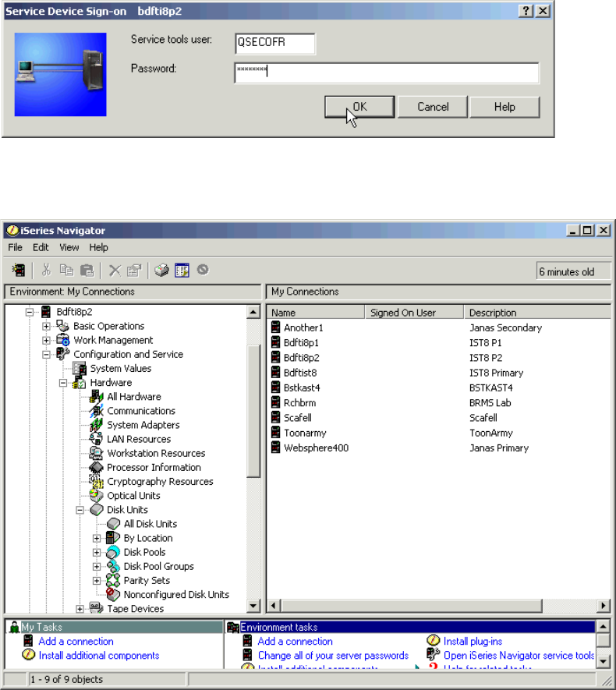Click the Parity Sets icon
Screen dimensions: 616x690
pyautogui.click(x=112, y=580)
